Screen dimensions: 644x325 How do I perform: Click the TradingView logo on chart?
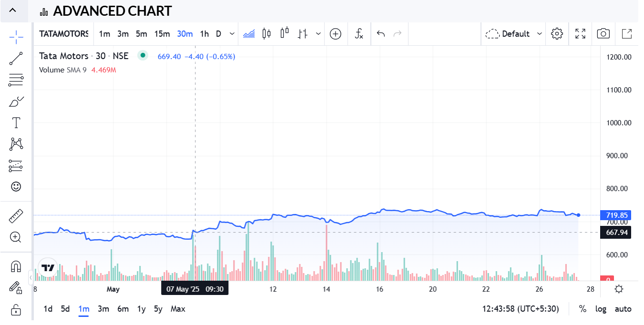point(48,267)
